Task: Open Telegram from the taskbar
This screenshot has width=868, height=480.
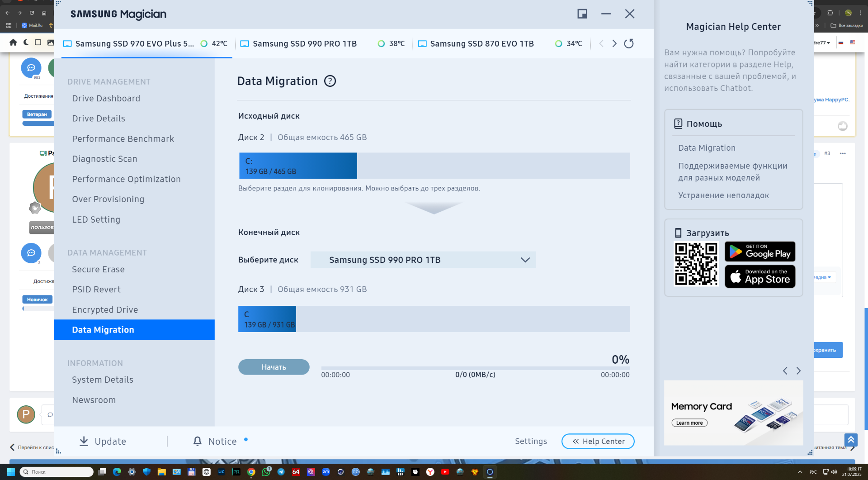Action: tap(281, 472)
